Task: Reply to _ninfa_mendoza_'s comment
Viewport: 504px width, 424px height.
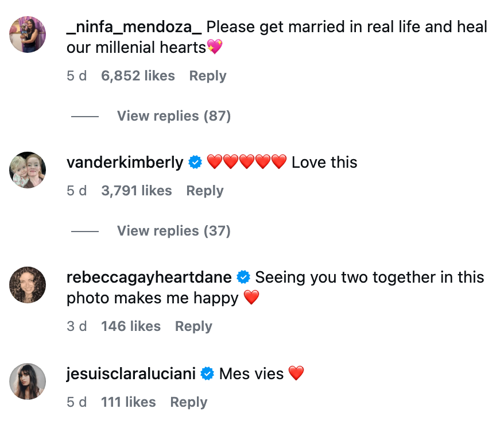Action: click(x=208, y=76)
